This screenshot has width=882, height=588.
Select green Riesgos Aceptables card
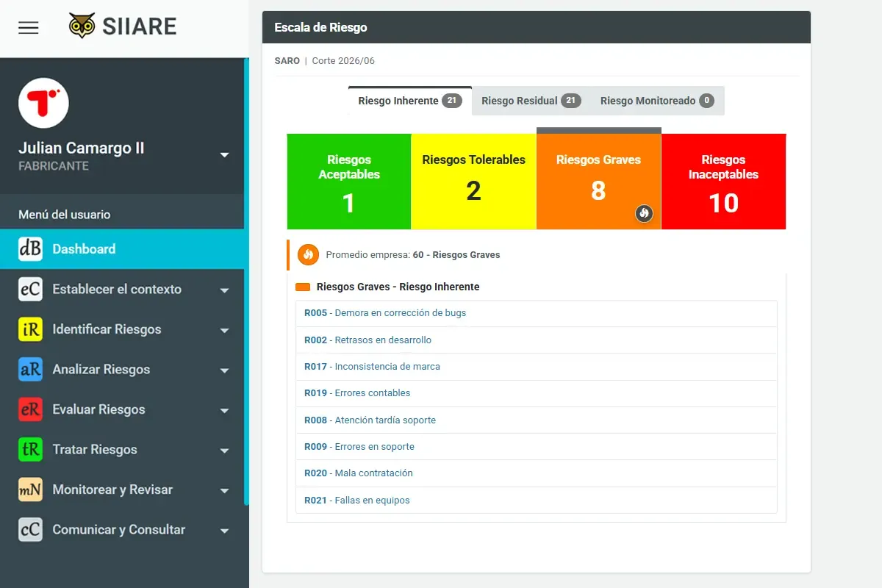coord(349,182)
